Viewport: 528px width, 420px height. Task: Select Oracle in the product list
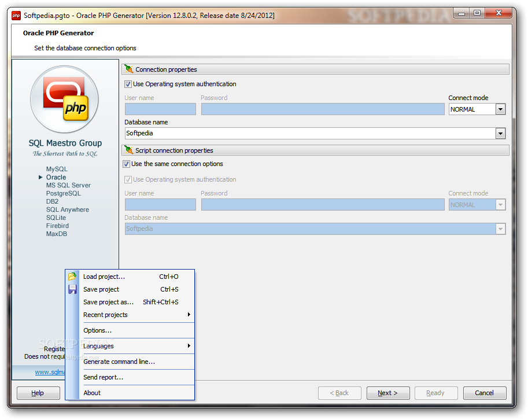[56, 177]
